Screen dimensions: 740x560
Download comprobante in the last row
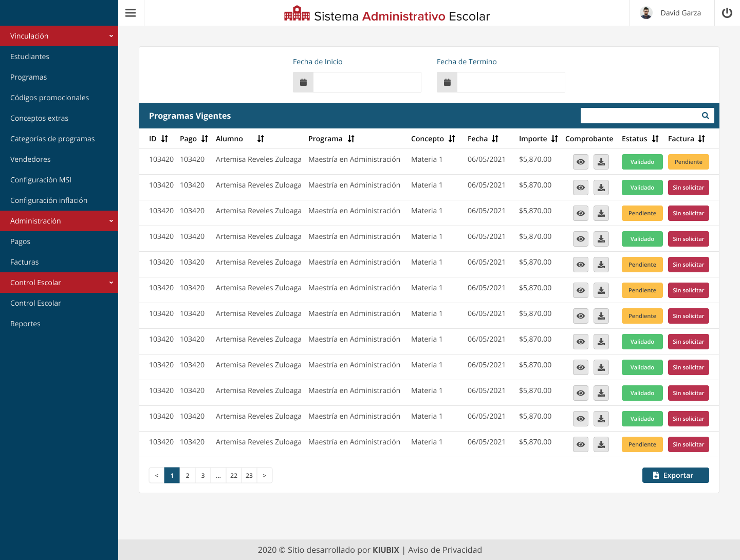[601, 444]
